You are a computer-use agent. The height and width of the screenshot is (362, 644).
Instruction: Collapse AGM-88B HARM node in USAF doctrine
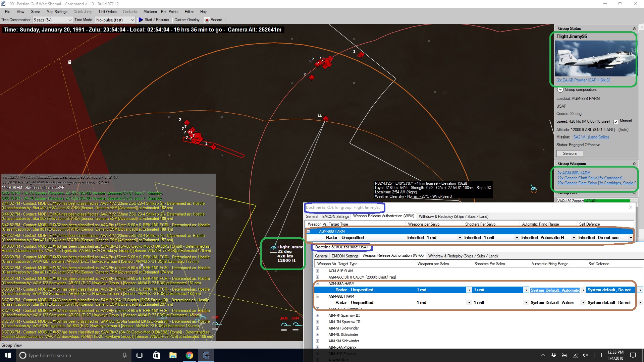point(318,296)
